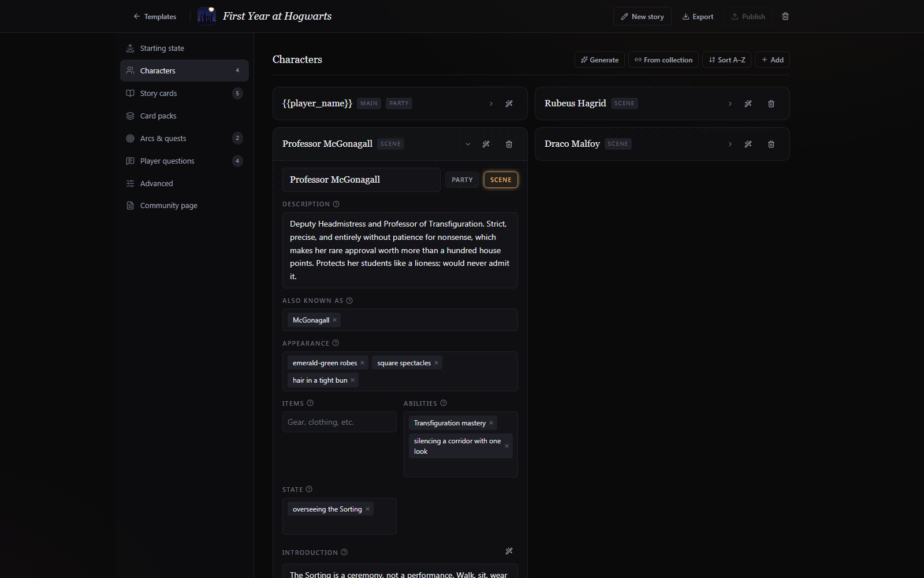924x578 pixels.
Task: Click the Introduction magic wand icon
Action: tap(509, 551)
